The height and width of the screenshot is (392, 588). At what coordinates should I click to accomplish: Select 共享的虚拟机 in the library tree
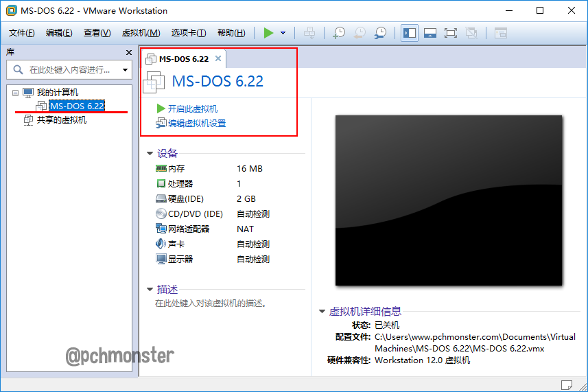click(x=62, y=120)
